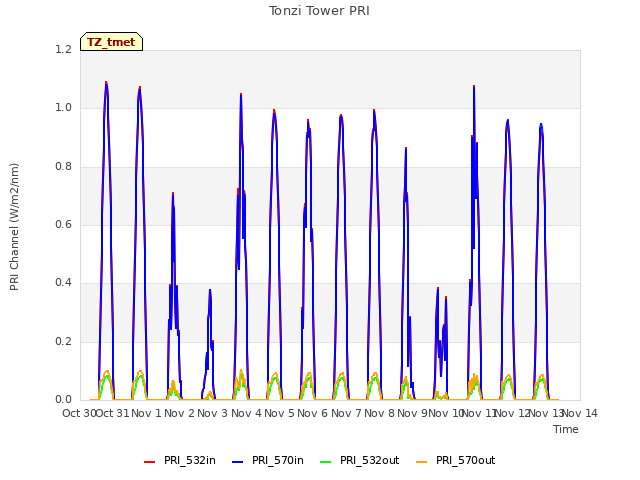Click the x-axis label Time

pyautogui.click(x=566, y=429)
